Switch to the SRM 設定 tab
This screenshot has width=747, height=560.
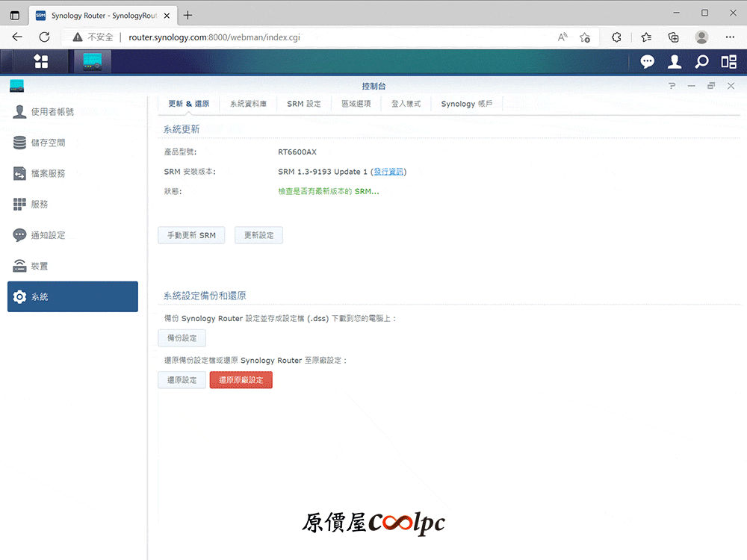point(304,104)
